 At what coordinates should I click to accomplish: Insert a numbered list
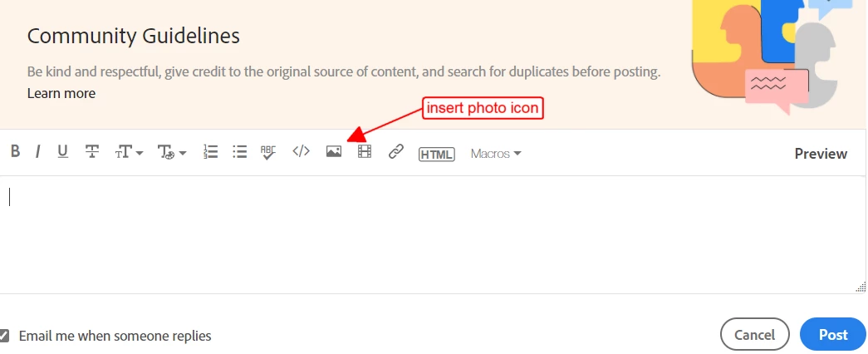[x=210, y=152]
